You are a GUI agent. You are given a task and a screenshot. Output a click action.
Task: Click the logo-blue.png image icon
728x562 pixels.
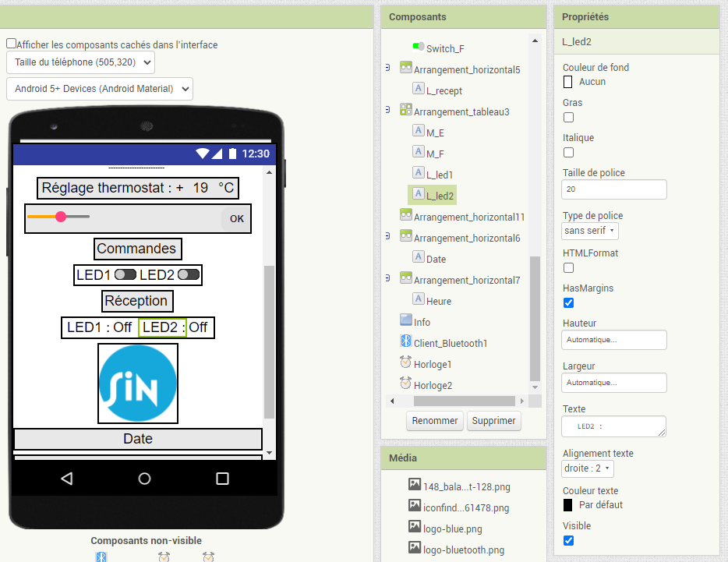point(415,526)
